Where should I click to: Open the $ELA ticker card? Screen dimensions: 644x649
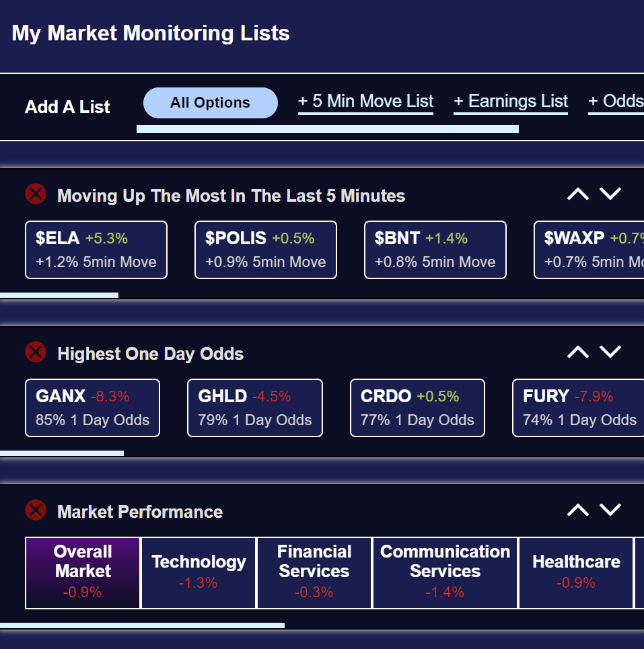point(96,250)
